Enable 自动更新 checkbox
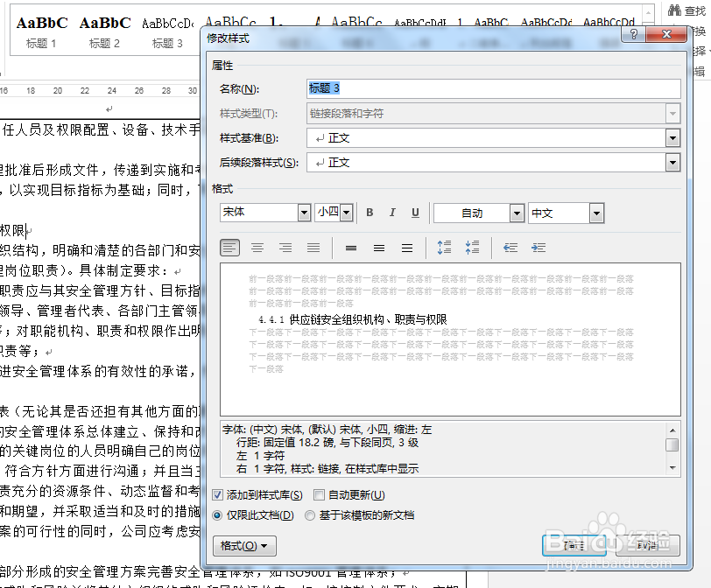 (x=320, y=495)
